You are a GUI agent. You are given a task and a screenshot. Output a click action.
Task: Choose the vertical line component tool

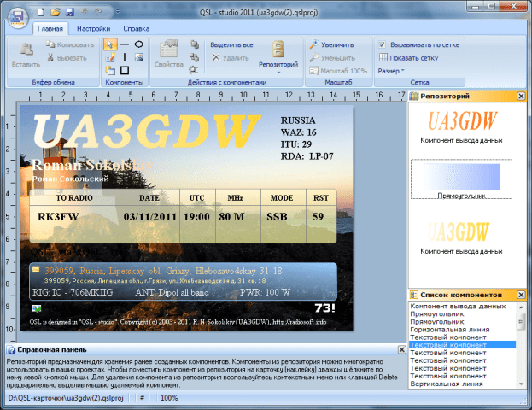click(x=125, y=57)
